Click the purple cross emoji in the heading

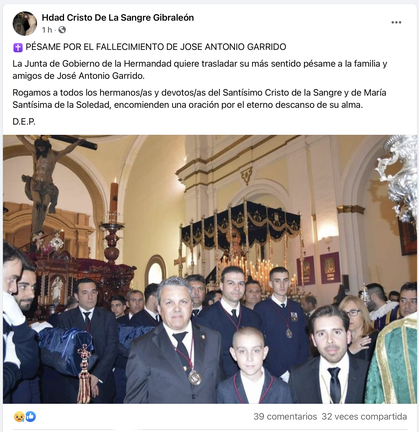tap(18, 48)
